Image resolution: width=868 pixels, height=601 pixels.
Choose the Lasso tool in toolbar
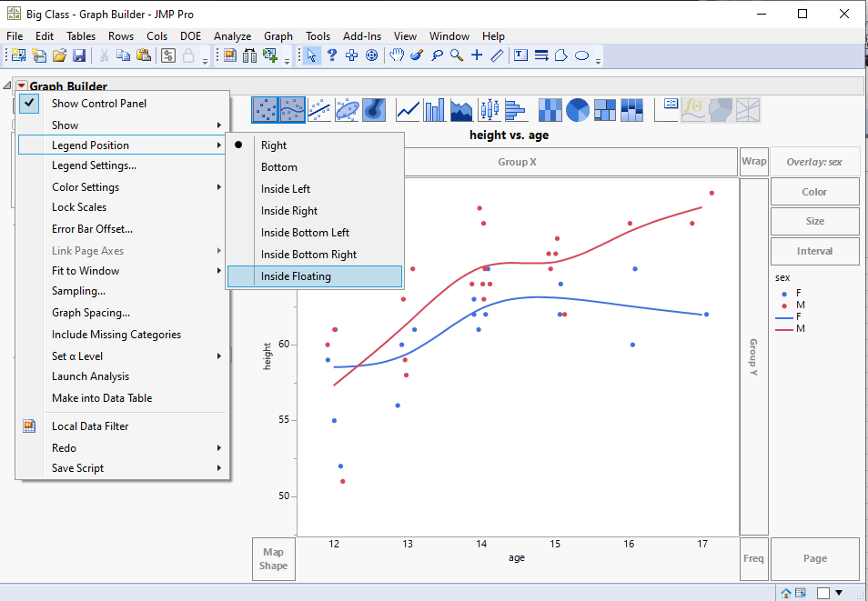[x=437, y=55]
